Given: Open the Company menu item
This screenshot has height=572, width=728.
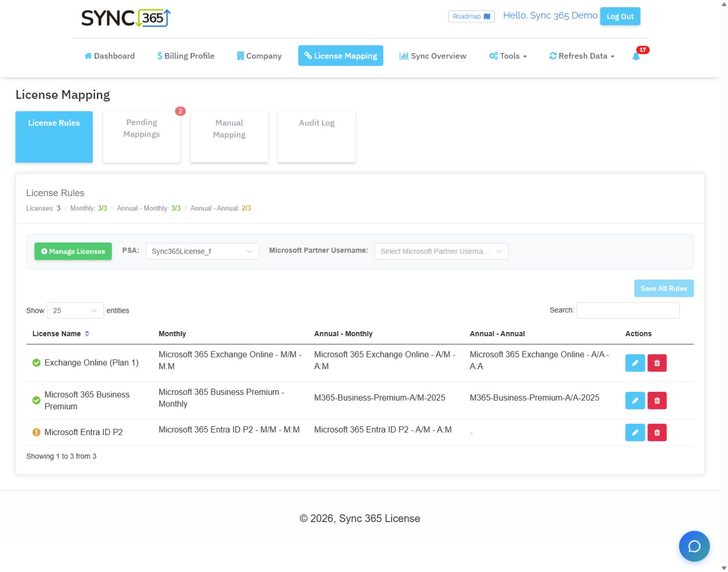Looking at the screenshot, I should click(x=259, y=56).
